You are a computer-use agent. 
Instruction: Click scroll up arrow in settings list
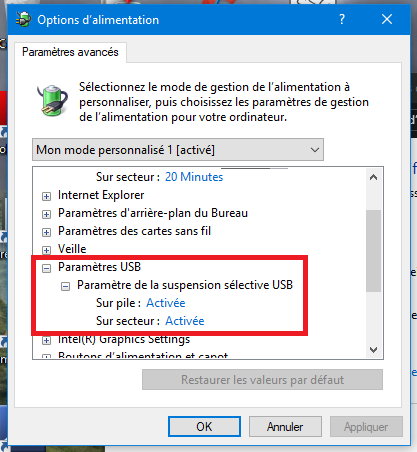pyautogui.click(x=373, y=177)
